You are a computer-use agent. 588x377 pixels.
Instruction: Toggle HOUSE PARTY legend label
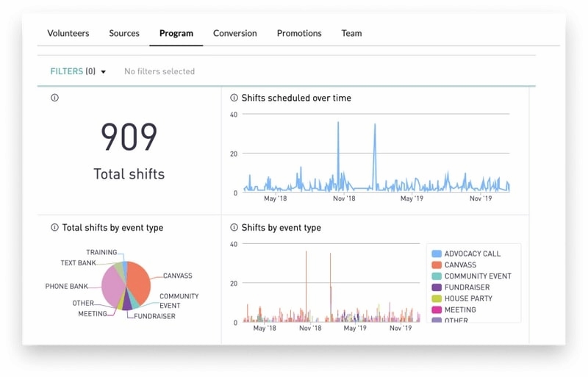pyautogui.click(x=468, y=298)
